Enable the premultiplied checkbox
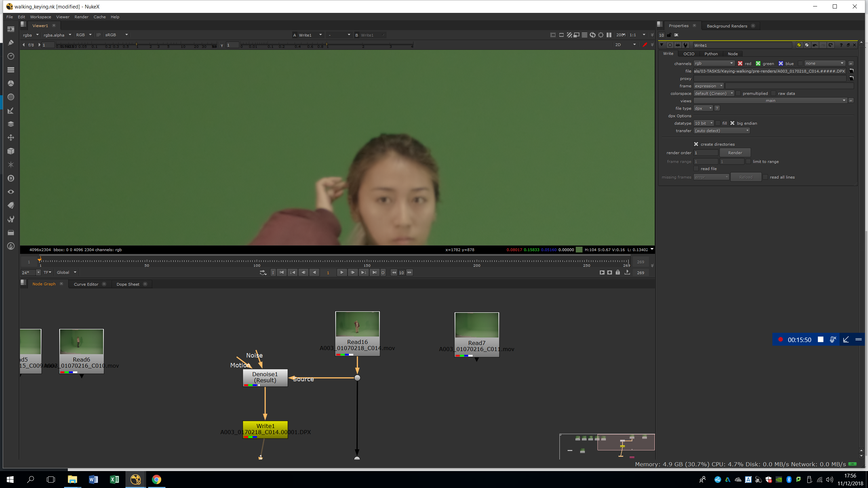The height and width of the screenshot is (488, 868). pyautogui.click(x=738, y=94)
